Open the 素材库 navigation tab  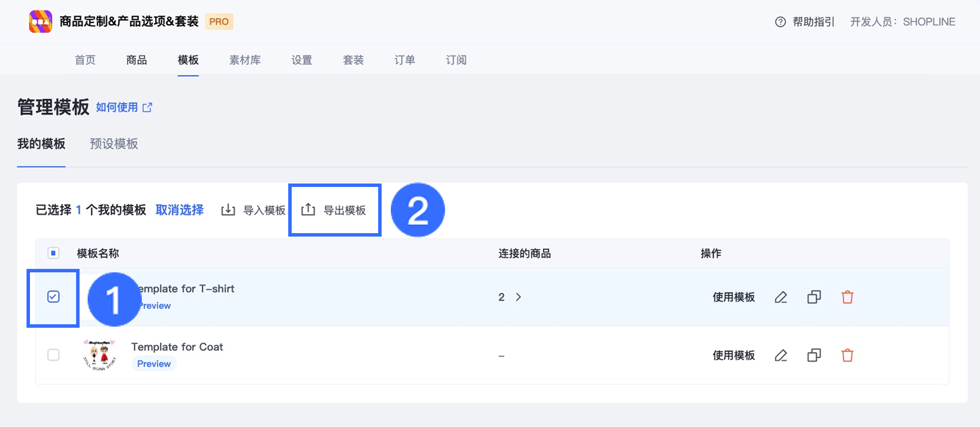pos(245,60)
